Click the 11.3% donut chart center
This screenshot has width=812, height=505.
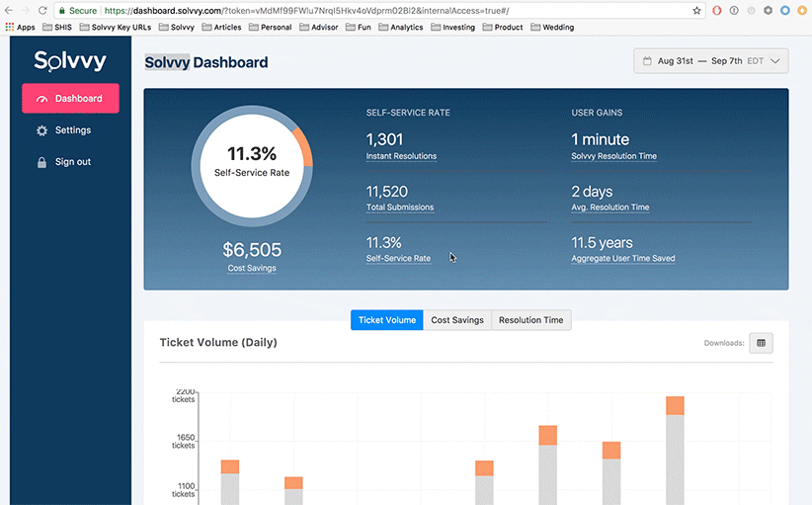pyautogui.click(x=252, y=166)
